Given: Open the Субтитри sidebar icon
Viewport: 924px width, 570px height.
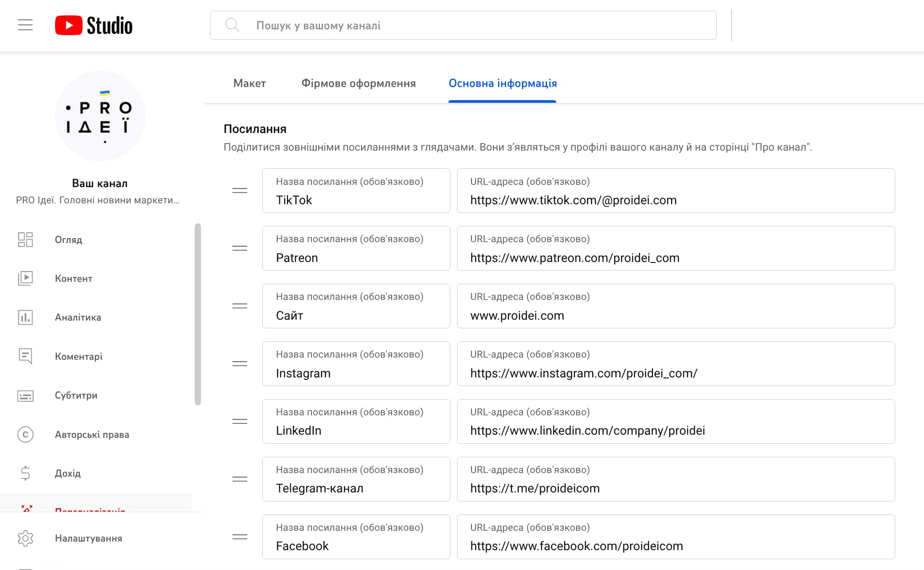Looking at the screenshot, I should [25, 395].
